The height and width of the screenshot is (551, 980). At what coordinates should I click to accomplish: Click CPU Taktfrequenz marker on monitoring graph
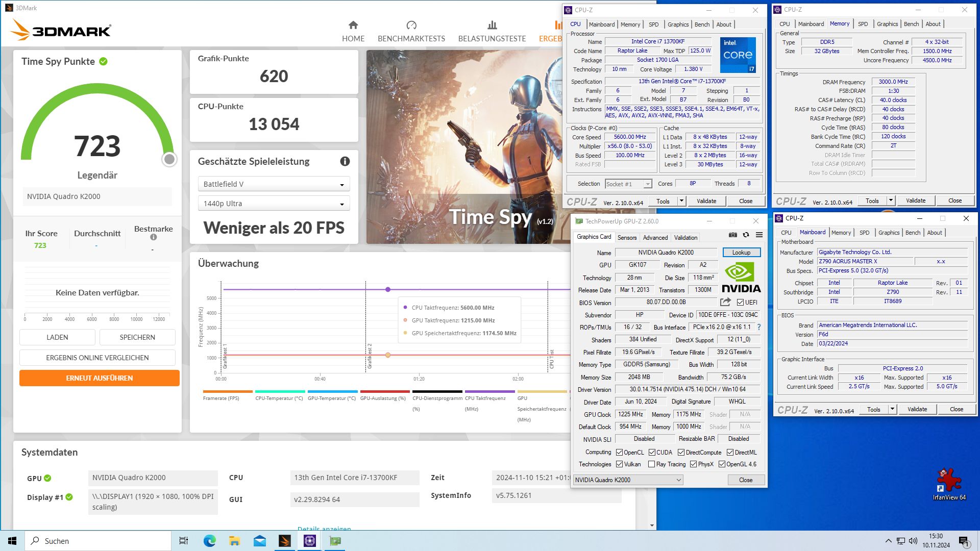tap(388, 289)
